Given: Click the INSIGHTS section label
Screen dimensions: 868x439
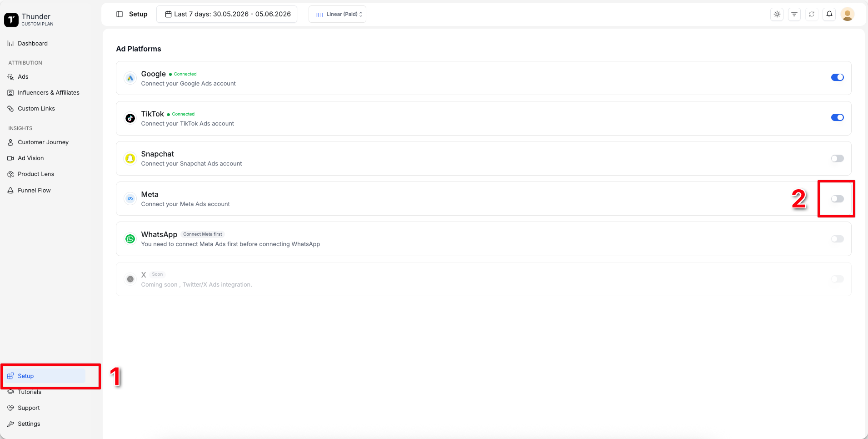Looking at the screenshot, I should tap(20, 128).
